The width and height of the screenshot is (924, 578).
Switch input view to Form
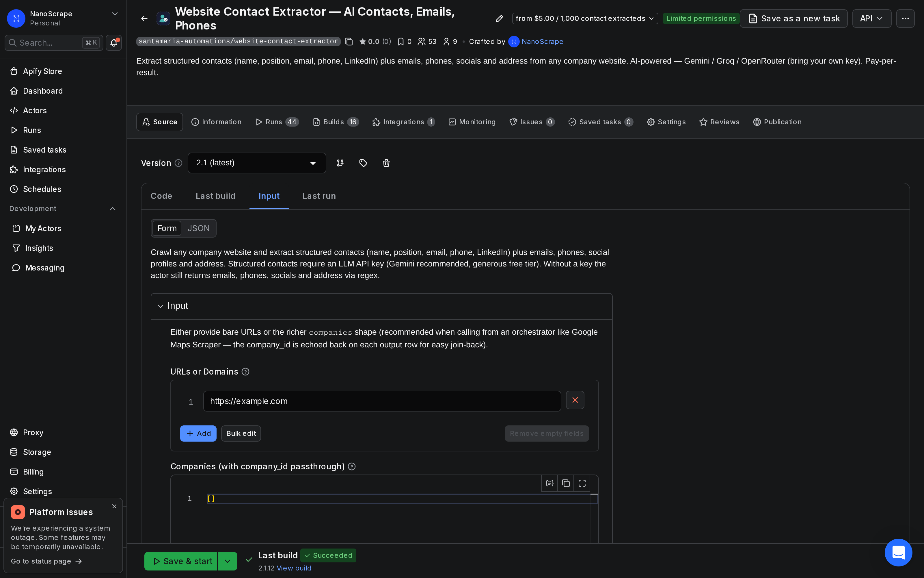click(167, 228)
